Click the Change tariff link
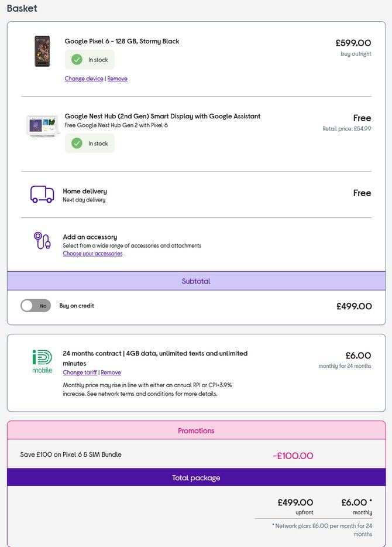Screen dimensions: 392x547 click(80, 372)
